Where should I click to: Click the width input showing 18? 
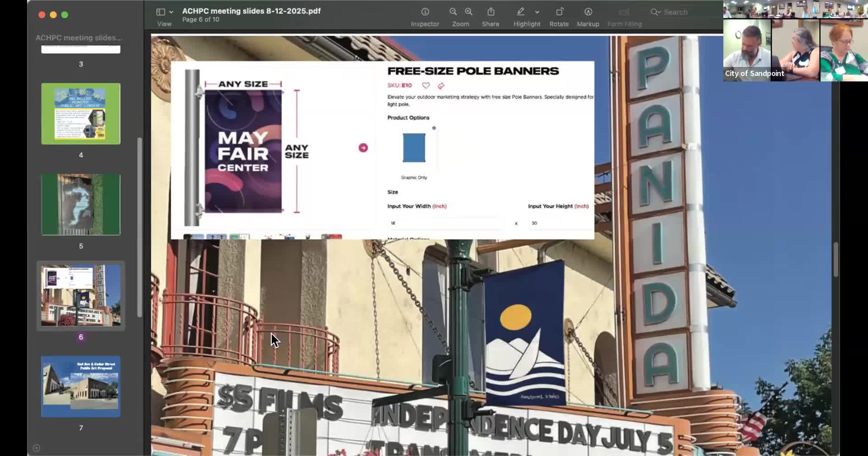(x=445, y=223)
